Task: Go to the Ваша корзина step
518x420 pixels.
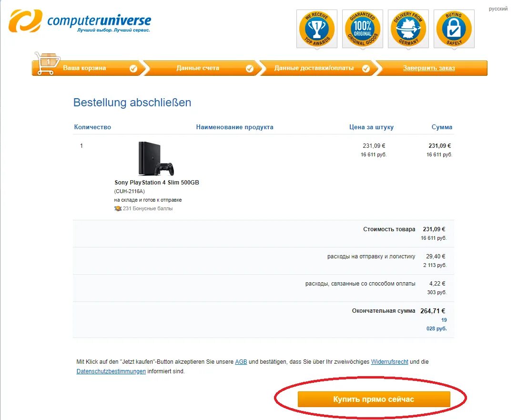Action: pos(84,68)
